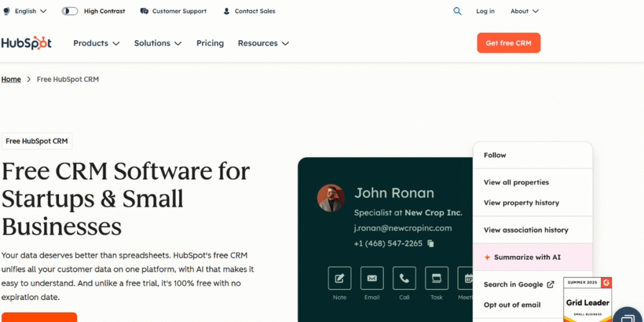The height and width of the screenshot is (322, 644).
Task: Go to the Home breadcrumb link
Action: tap(11, 79)
